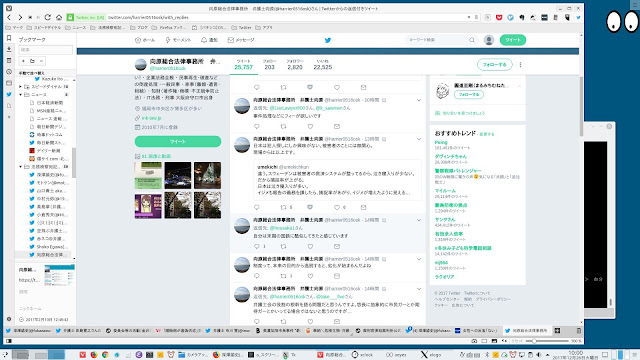This screenshot has width=640, height=360.
Task: Click the bookmark panel search field
Action: coord(45,50)
